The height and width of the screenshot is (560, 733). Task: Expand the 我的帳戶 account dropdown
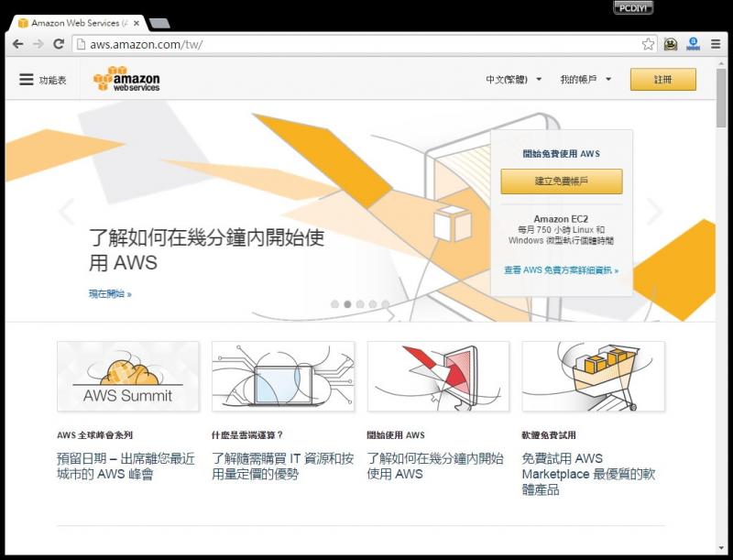(585, 80)
